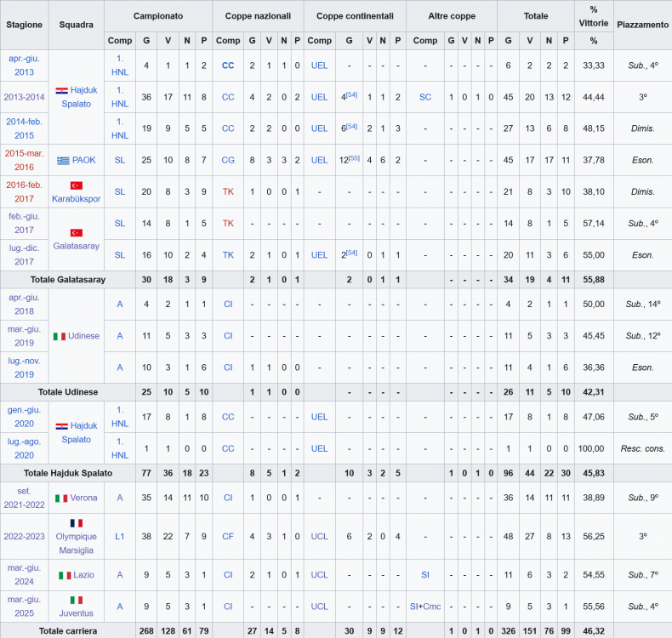Screen dimensions: 672x638
Task: Open the mar.-giu. 2019 season link
Action: pyautogui.click(x=24, y=336)
